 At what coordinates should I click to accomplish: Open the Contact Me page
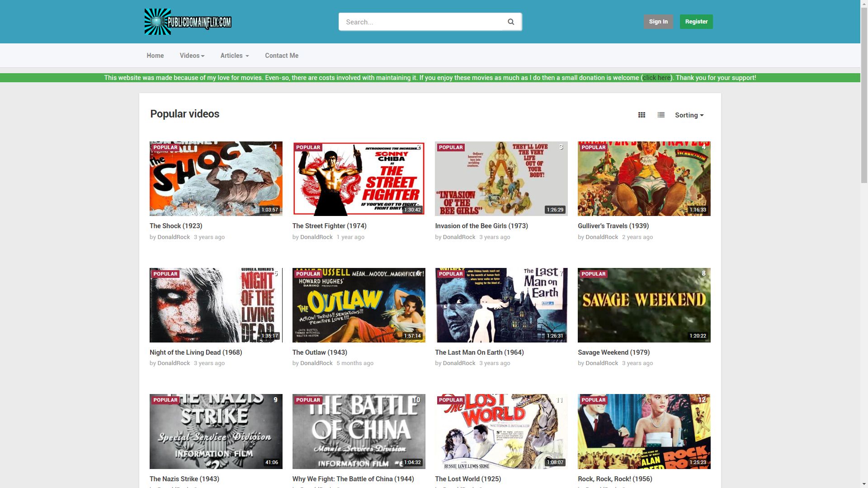pos(282,56)
